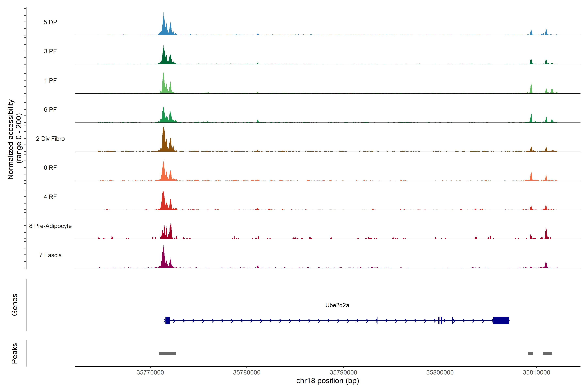The height and width of the screenshot is (392, 588).
Task: Click the large last exon of Ube2d2a
Action: tap(501, 320)
